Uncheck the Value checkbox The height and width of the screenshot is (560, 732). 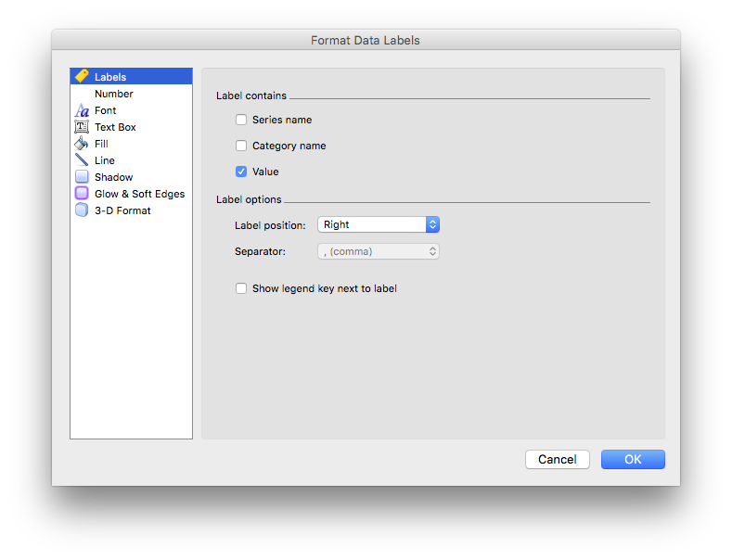click(x=241, y=172)
